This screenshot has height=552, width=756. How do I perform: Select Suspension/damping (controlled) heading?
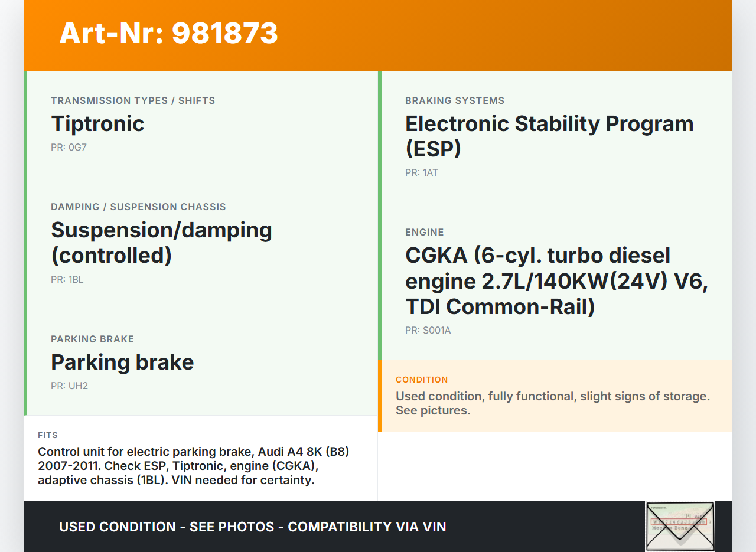click(x=161, y=242)
